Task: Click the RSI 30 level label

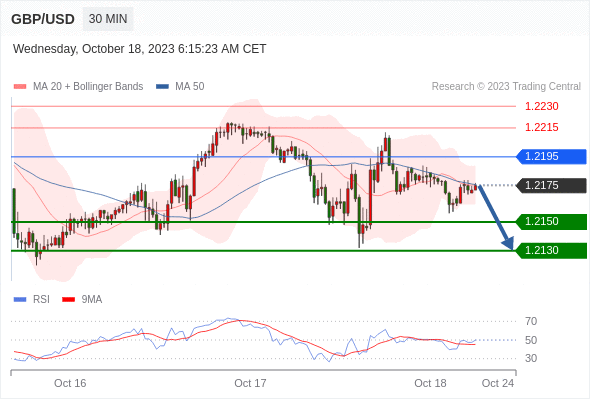Action: (x=531, y=358)
